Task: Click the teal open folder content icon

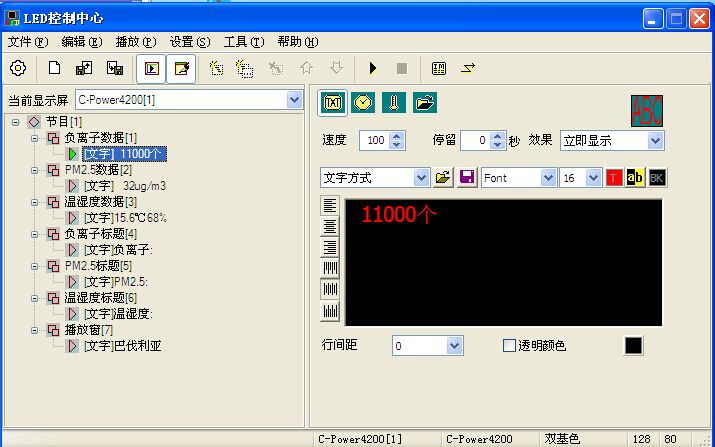Action: (425, 103)
